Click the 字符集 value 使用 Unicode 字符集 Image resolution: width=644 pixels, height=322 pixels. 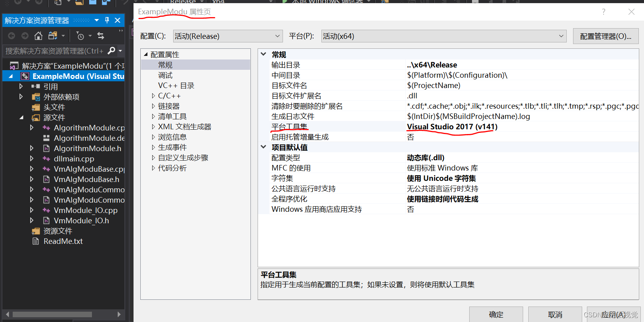click(441, 178)
